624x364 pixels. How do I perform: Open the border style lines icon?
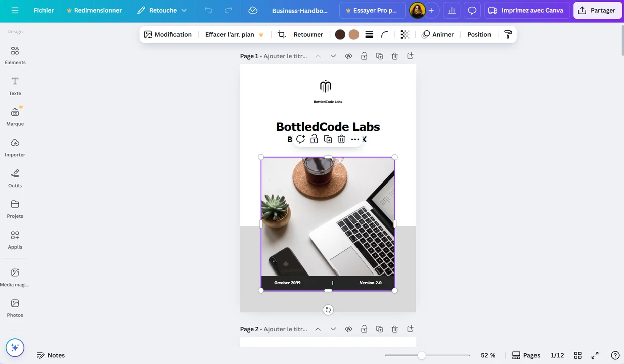coord(369,35)
